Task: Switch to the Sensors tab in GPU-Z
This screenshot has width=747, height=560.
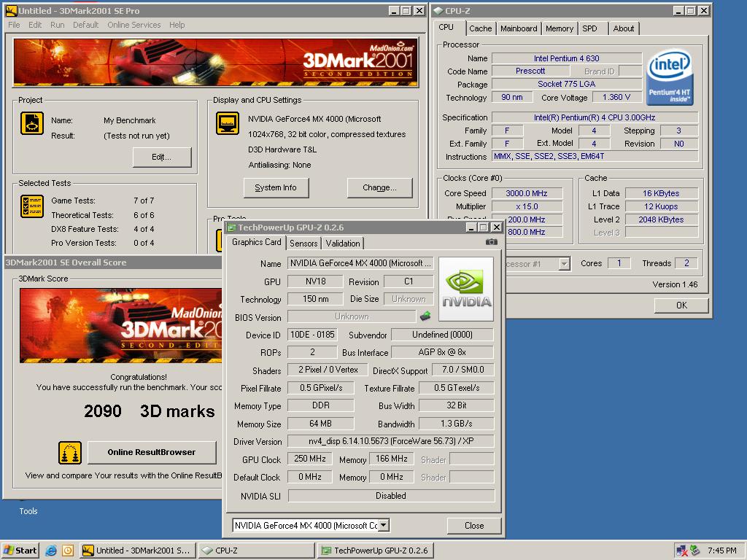Action: [303, 244]
